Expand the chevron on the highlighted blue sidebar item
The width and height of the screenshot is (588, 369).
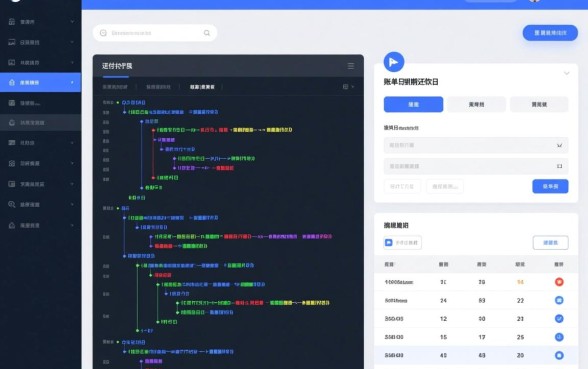point(72,82)
